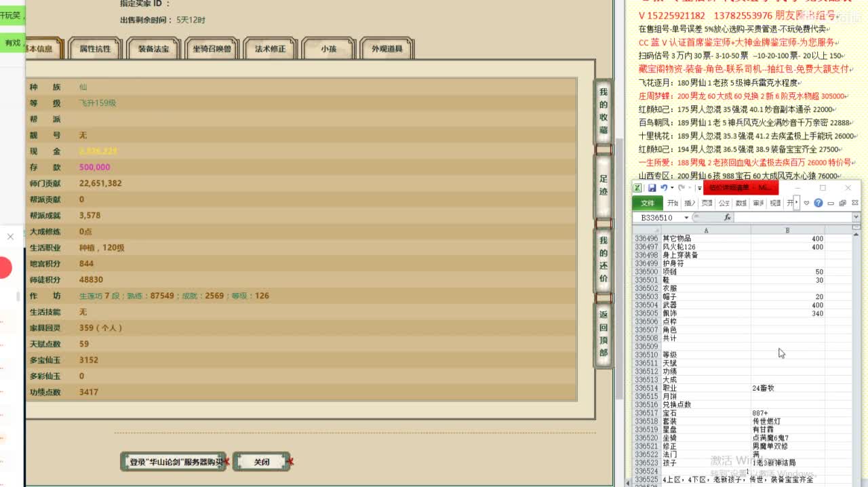Click the undo arrow in Excel
Image resolution: width=868 pixels, height=487 pixels.
[663, 188]
